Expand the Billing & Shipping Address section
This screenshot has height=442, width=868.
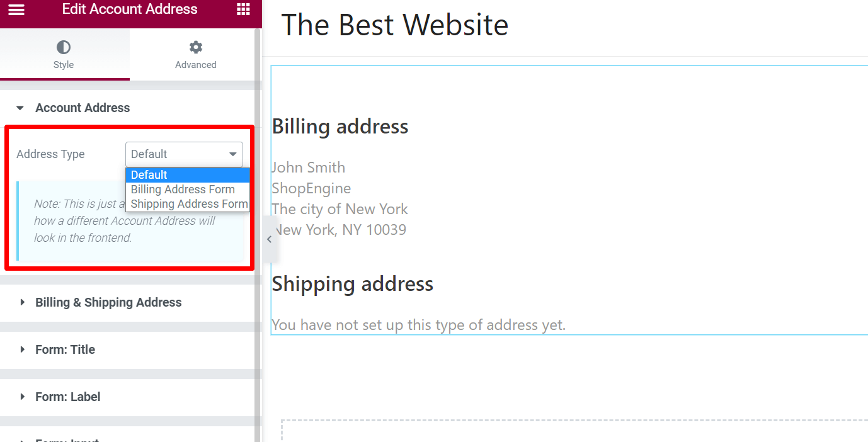coord(108,302)
